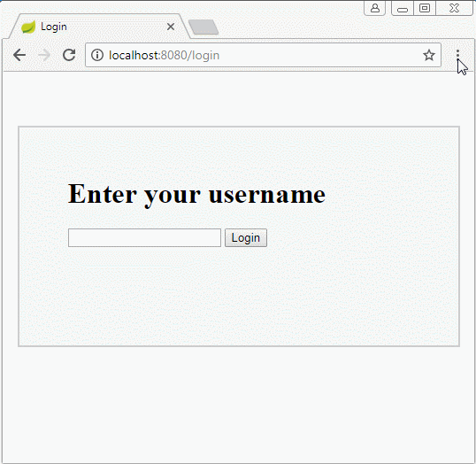
Task: Focus the username text field
Action: pos(144,237)
